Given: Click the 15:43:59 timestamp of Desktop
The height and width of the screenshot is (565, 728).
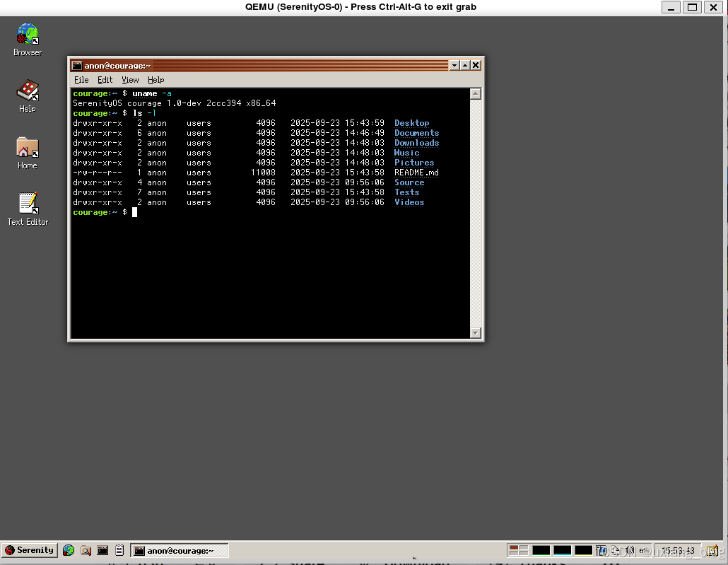Looking at the screenshot, I should click(x=365, y=123).
